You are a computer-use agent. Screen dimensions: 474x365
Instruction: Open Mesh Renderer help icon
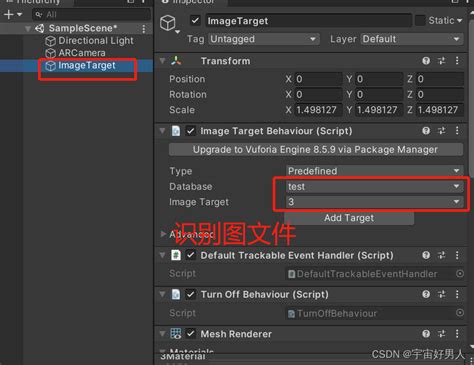tap(426, 334)
